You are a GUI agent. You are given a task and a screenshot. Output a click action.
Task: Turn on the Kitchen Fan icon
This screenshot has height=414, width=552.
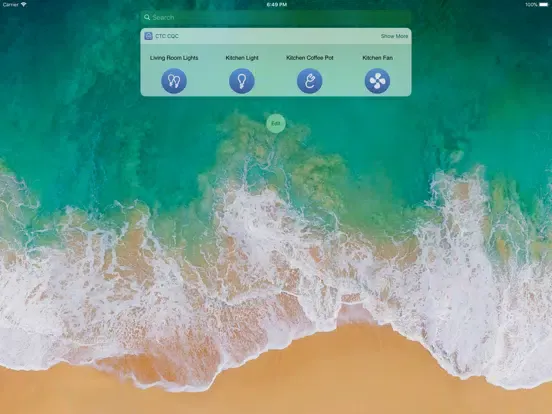coord(377,81)
